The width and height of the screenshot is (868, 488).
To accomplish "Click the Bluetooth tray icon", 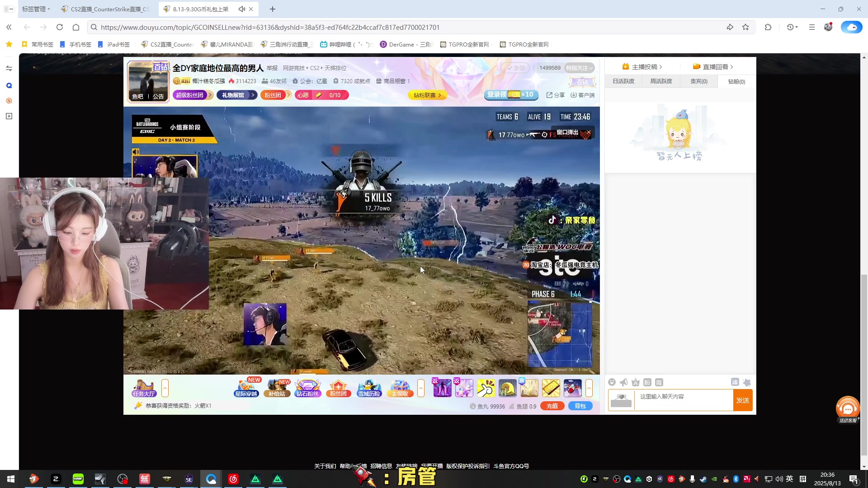I will [736, 479].
